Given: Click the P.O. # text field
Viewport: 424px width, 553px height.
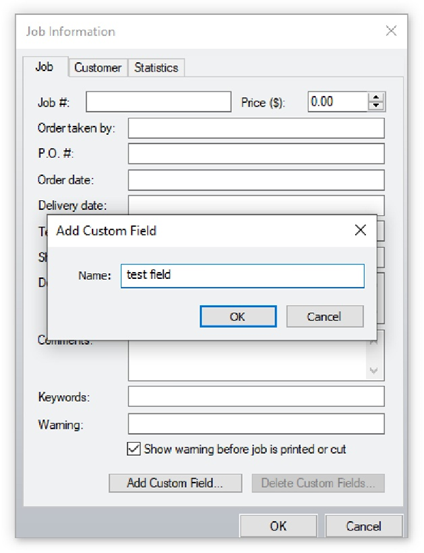Looking at the screenshot, I should [x=256, y=153].
